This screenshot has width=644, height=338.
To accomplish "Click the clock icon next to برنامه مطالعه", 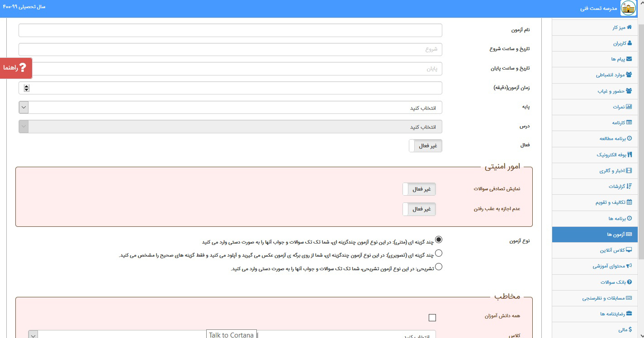I will [630, 138].
